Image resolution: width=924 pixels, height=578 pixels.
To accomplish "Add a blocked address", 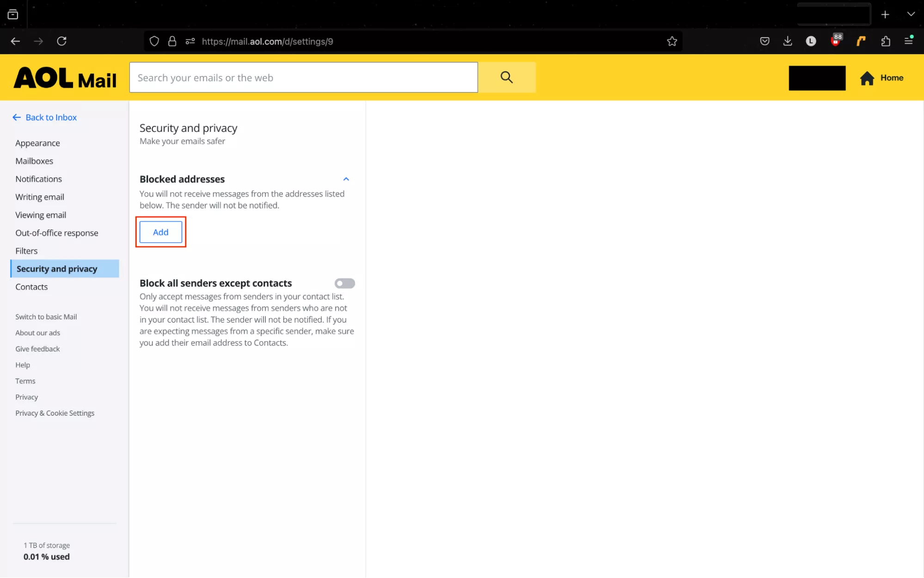I will pyautogui.click(x=160, y=232).
